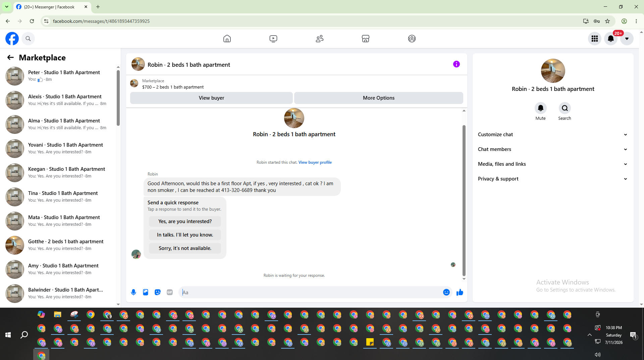
Task: Open Chrome's three-dot menu
Action: (x=636, y=21)
